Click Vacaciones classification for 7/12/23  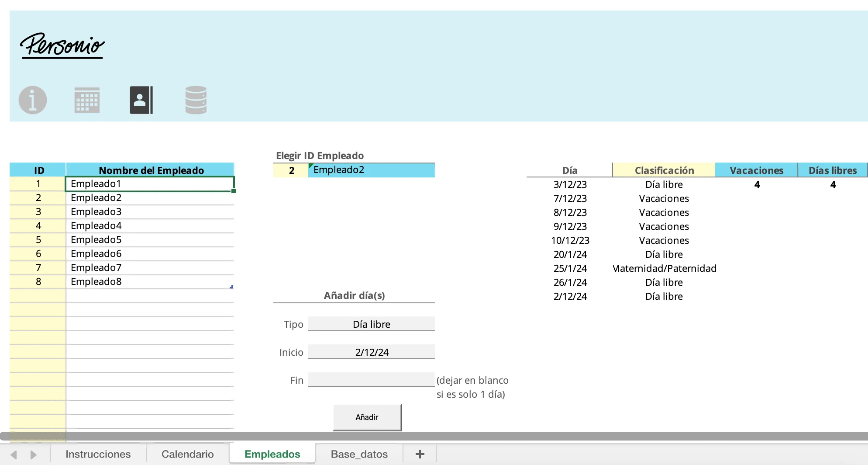pyautogui.click(x=664, y=198)
